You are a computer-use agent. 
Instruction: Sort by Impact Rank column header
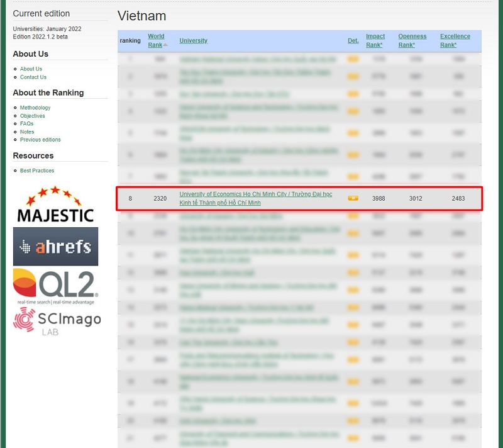[x=375, y=40]
